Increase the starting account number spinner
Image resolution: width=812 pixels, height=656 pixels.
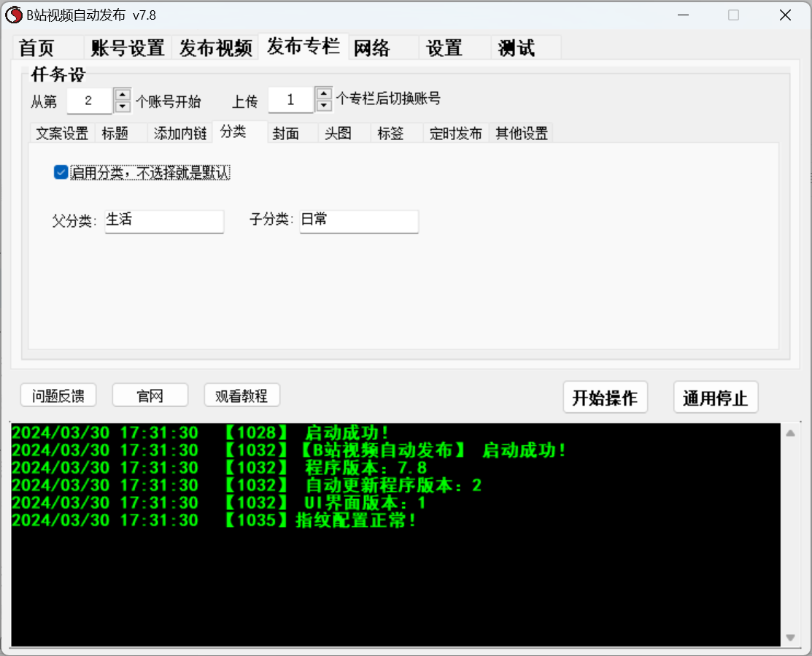click(123, 94)
